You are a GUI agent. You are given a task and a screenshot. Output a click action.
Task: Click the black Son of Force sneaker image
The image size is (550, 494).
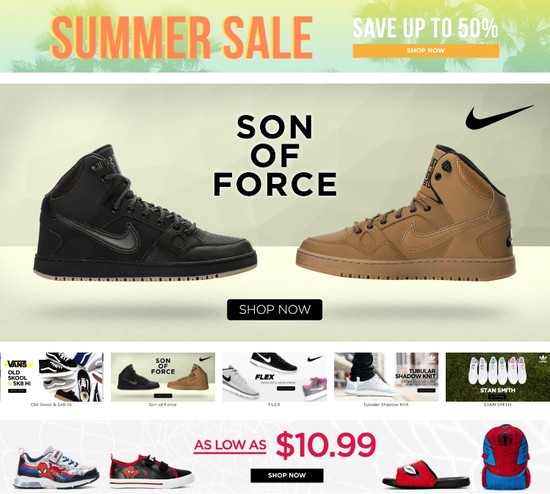pyautogui.click(x=145, y=213)
